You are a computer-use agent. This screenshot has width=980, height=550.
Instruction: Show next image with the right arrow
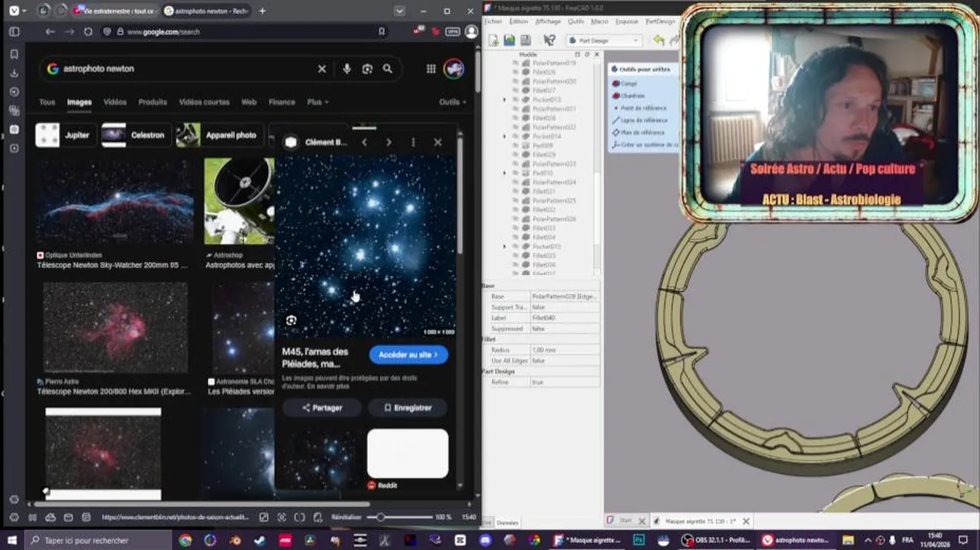tap(388, 142)
